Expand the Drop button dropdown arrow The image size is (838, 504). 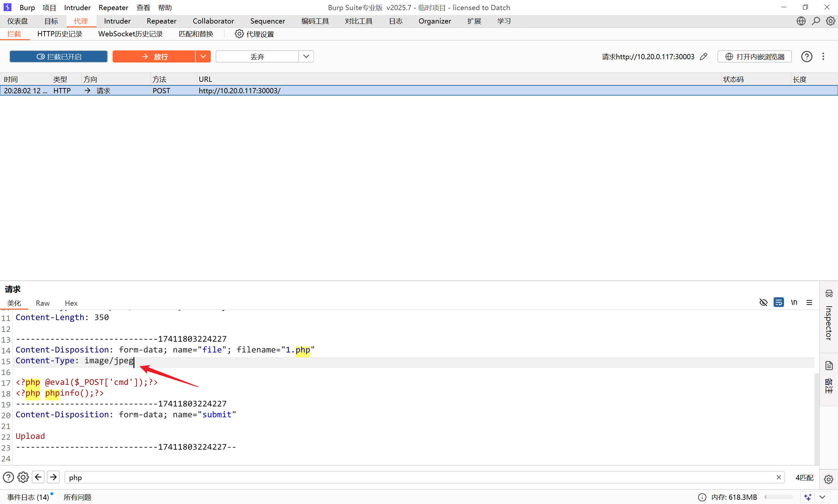tap(306, 57)
